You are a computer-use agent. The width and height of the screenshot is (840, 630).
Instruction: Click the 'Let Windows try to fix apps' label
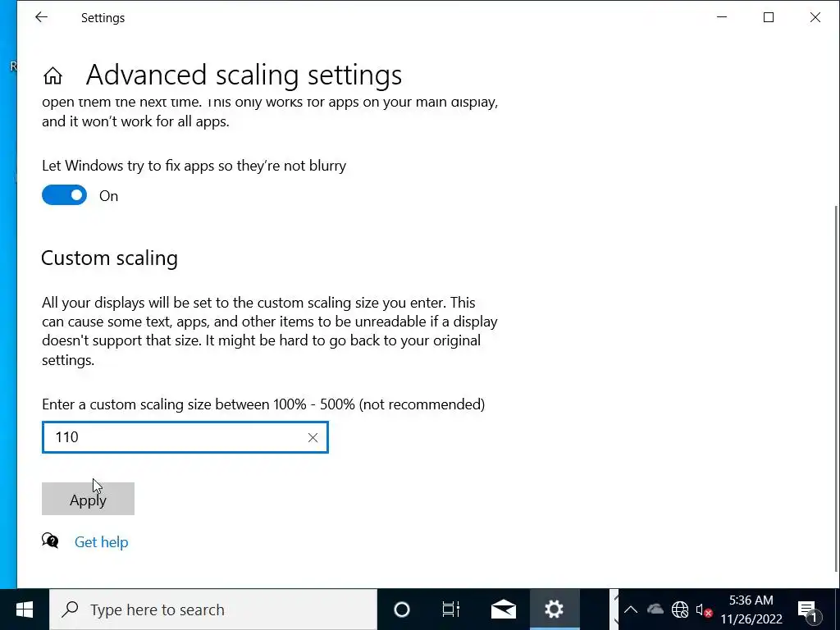click(194, 166)
